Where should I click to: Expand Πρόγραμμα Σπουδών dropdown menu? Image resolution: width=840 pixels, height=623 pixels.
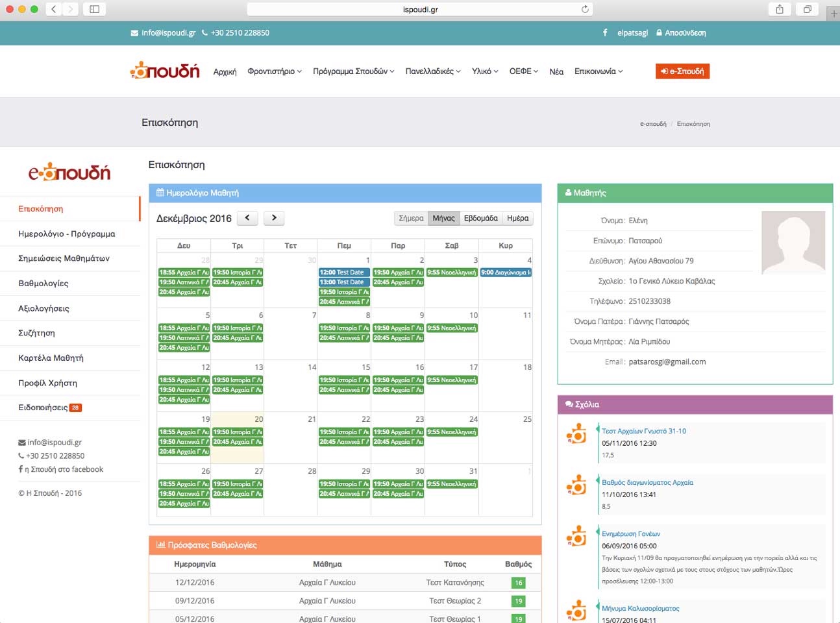coord(354,71)
